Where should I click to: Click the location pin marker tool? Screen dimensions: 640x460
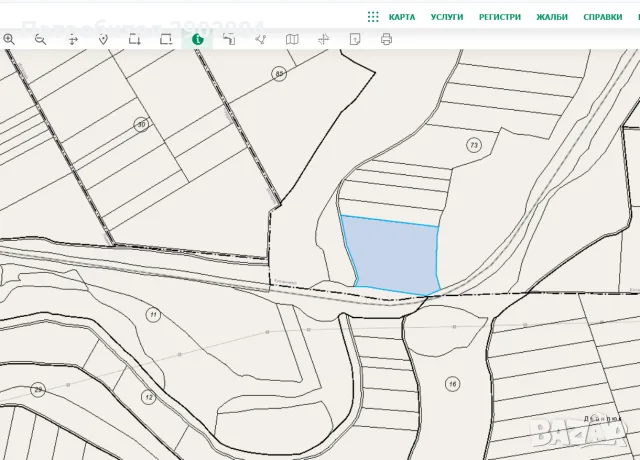[103, 40]
